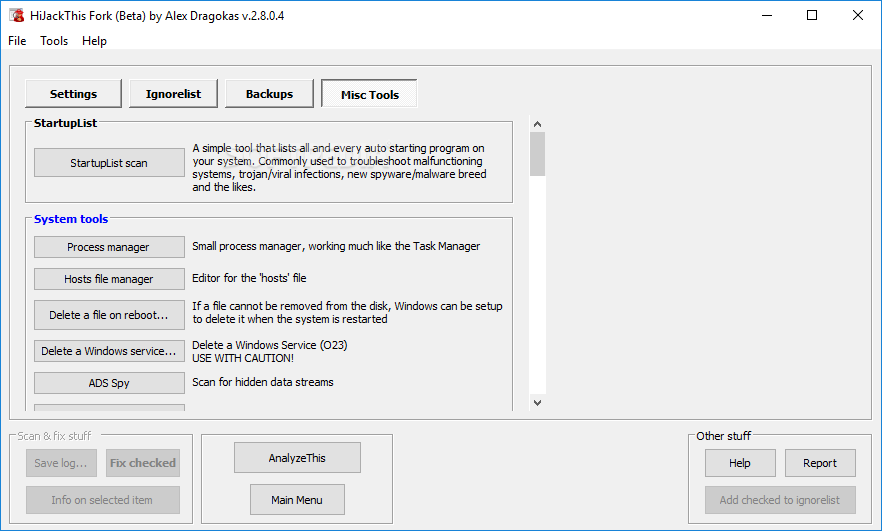Click Info on selected item button
This screenshot has width=882, height=531.
[x=103, y=500]
